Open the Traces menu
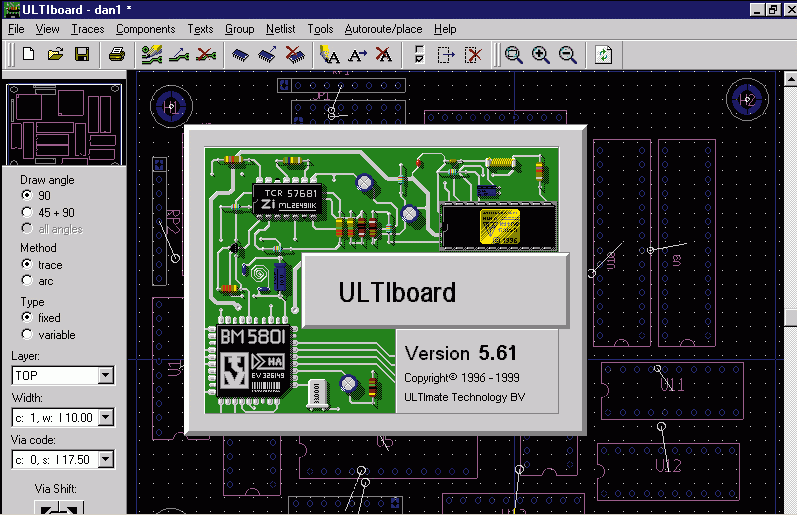Image resolution: width=797 pixels, height=515 pixels. tap(87, 29)
